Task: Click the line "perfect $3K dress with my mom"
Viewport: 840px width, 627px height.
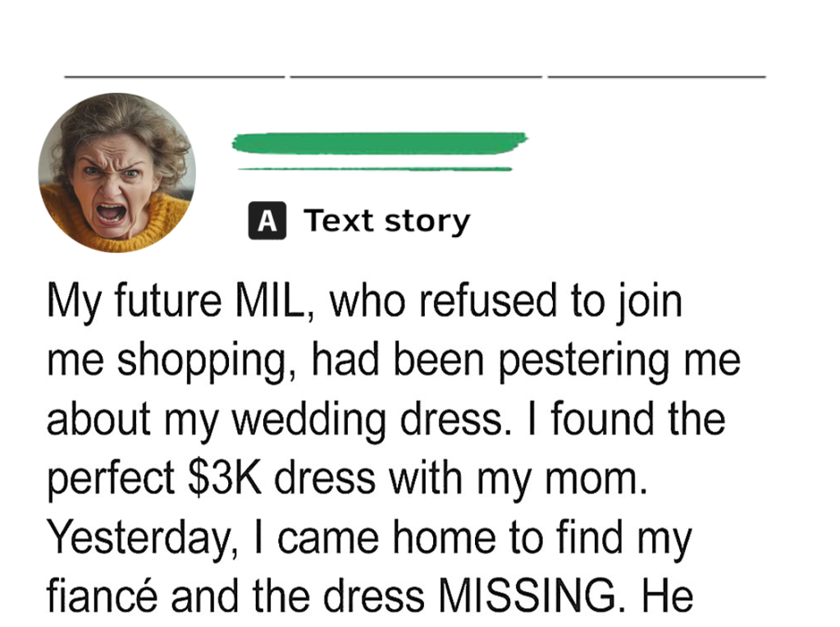Action: (x=347, y=478)
